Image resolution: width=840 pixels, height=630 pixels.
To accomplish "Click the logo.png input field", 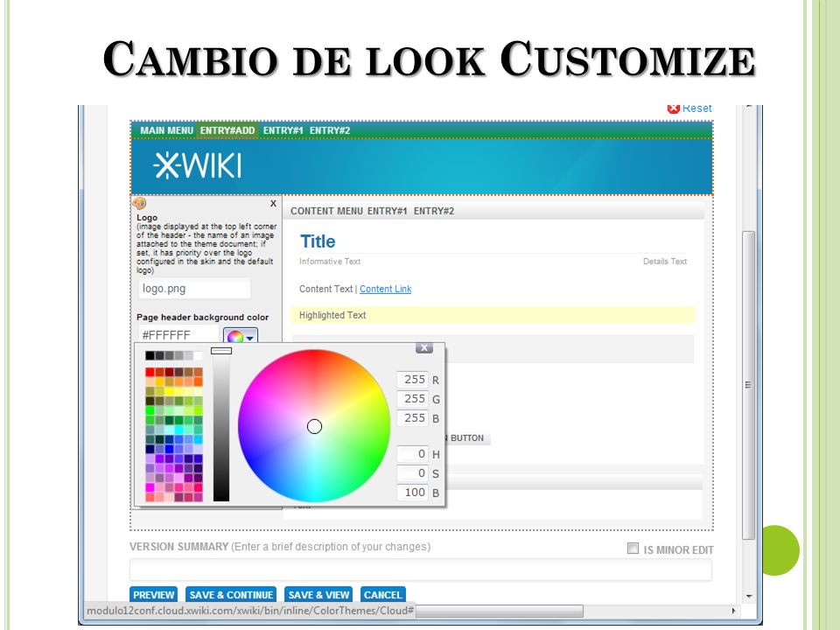I will tap(194, 289).
